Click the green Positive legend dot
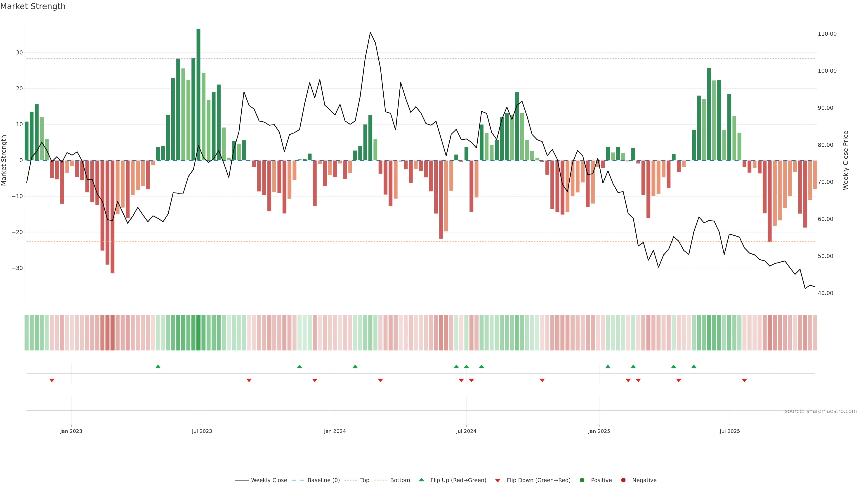Viewport: 868px width, 488px height. [582, 480]
